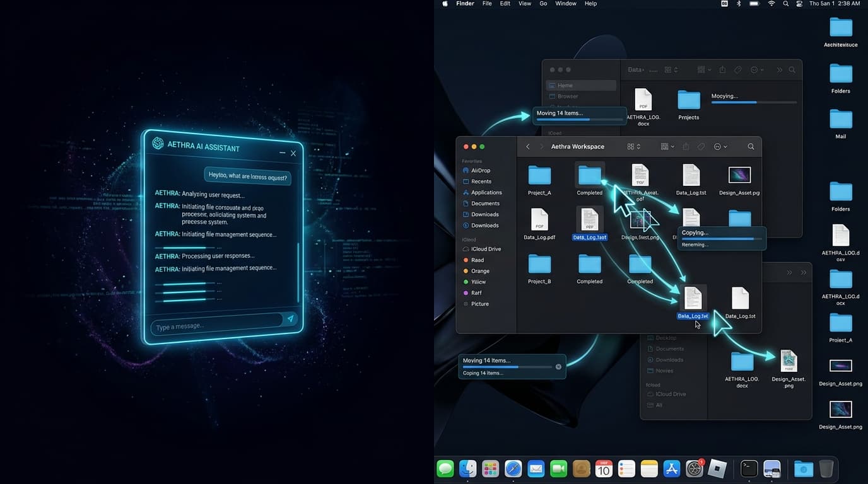Click the Wi-Fi status icon in menu bar
This screenshot has height=484, width=868.
pyautogui.click(x=771, y=4)
